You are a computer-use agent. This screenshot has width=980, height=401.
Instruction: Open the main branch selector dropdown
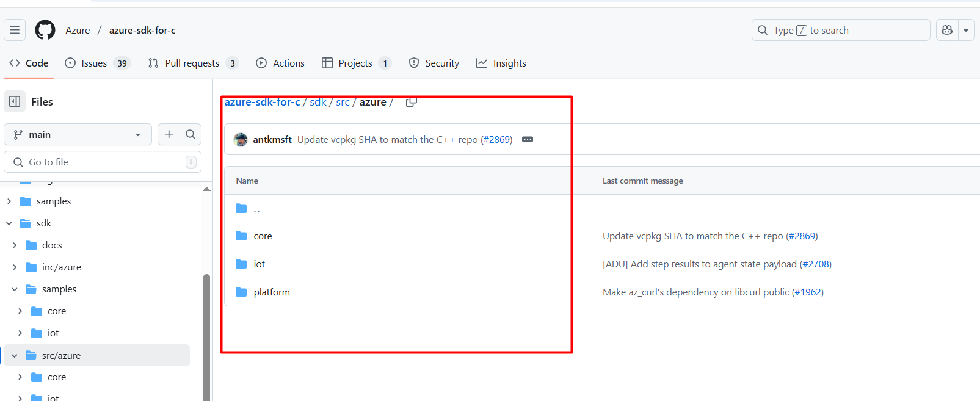tap(78, 134)
